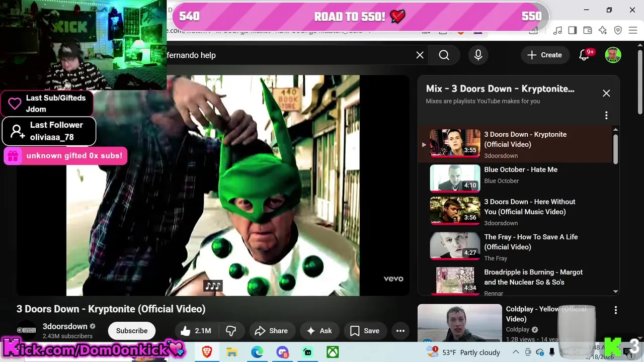Open the Mix playlist three-dot options

click(x=606, y=116)
